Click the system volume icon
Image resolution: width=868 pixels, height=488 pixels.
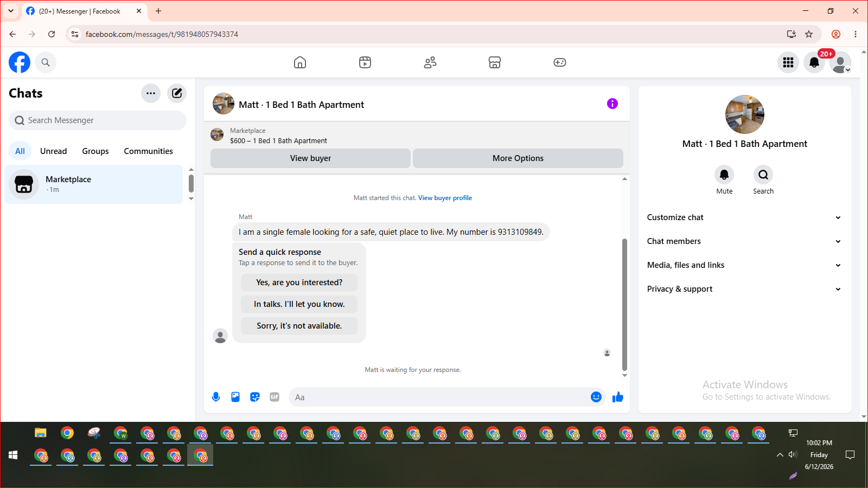[793, 454]
